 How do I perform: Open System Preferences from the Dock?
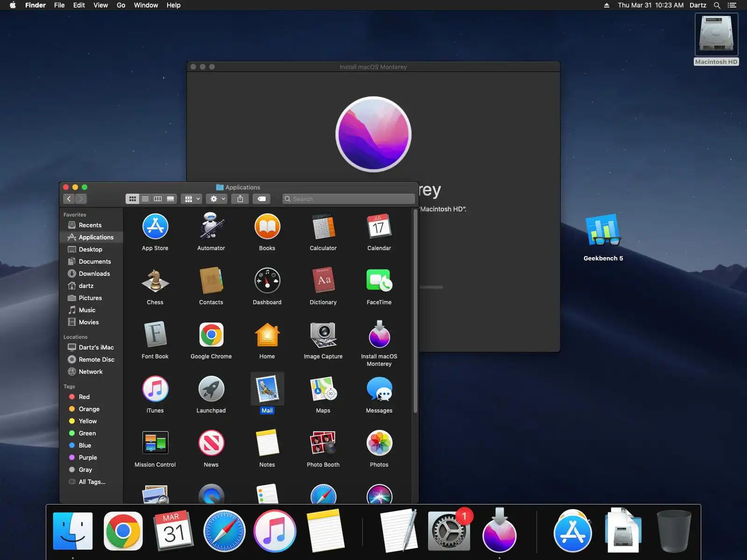pyautogui.click(x=449, y=531)
